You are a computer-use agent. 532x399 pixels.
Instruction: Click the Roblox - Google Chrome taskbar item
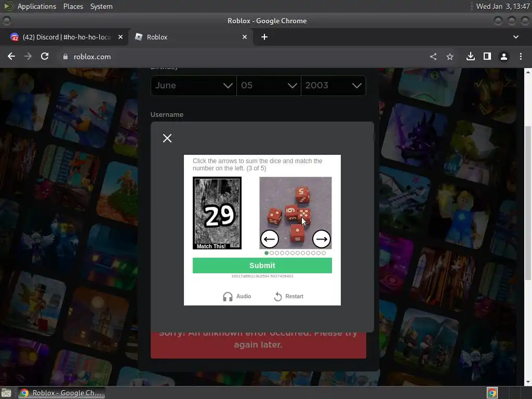[x=61, y=393]
